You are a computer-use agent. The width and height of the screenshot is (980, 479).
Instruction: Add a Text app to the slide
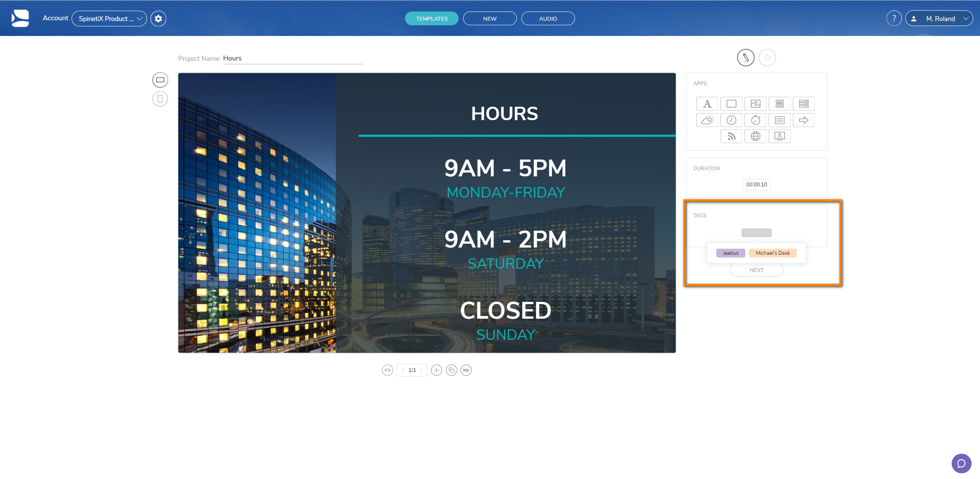707,104
